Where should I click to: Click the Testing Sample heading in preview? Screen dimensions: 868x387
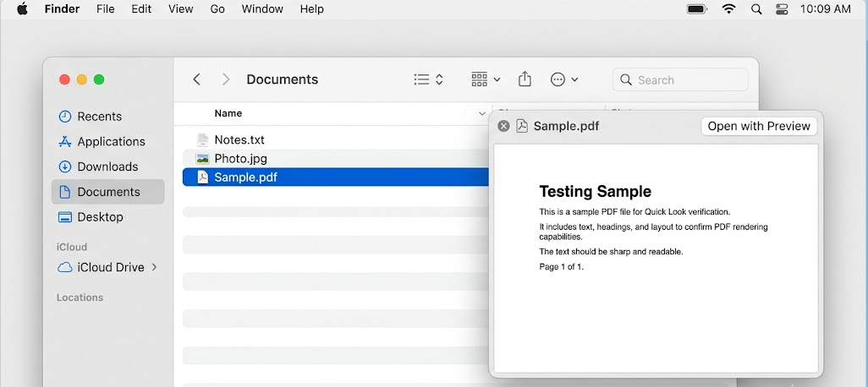[595, 191]
